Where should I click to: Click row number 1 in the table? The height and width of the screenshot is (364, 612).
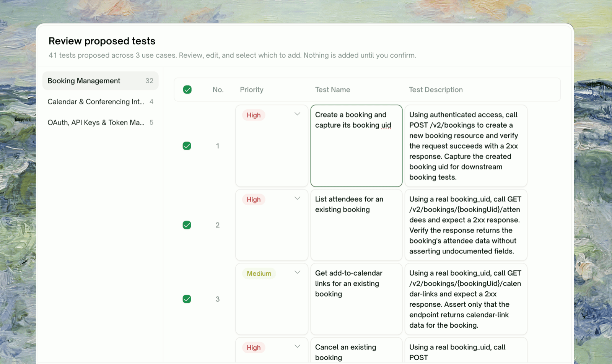pyautogui.click(x=218, y=146)
